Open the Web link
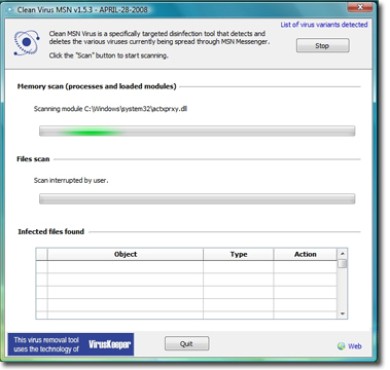The width and height of the screenshot is (390, 370). pyautogui.click(x=355, y=346)
